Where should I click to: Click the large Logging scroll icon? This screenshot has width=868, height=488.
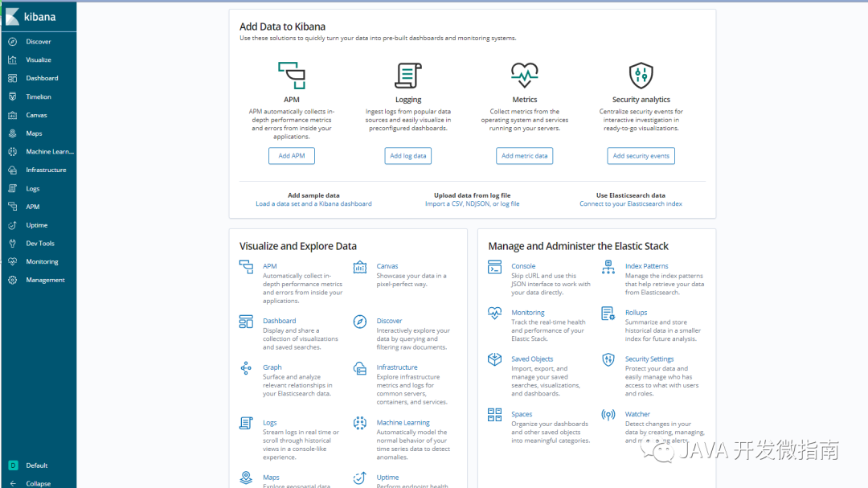point(408,76)
